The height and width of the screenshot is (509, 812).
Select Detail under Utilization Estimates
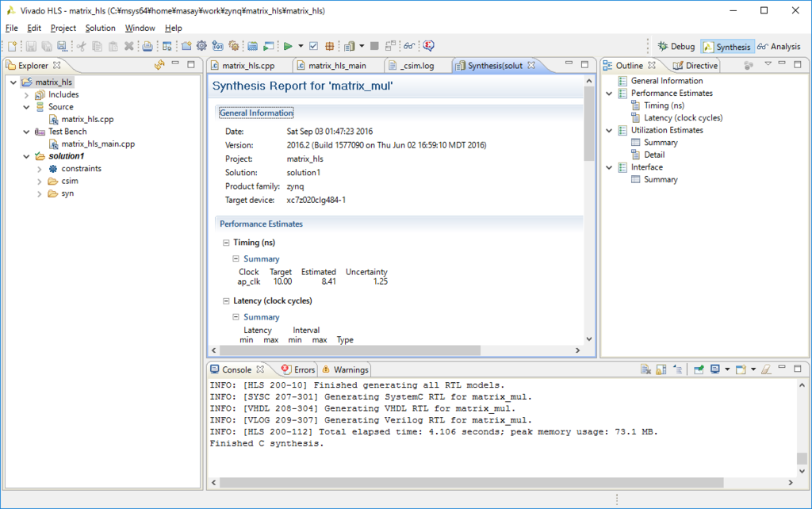654,155
